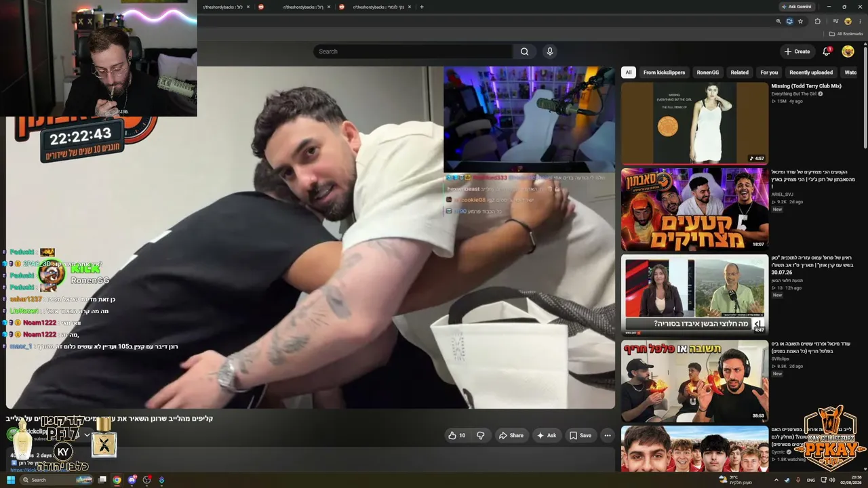Open the YouTube account avatar menu
Screen dimensions: 868x488
[848, 52]
